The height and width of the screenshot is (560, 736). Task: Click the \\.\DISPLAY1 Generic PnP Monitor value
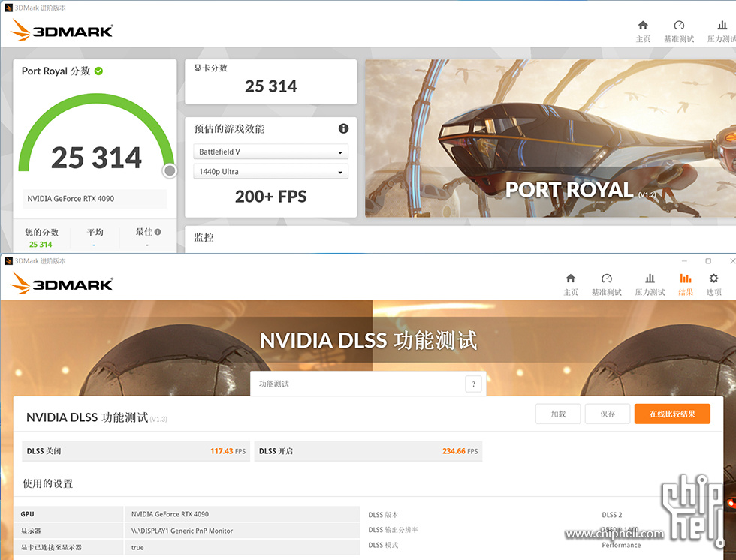coord(182,531)
